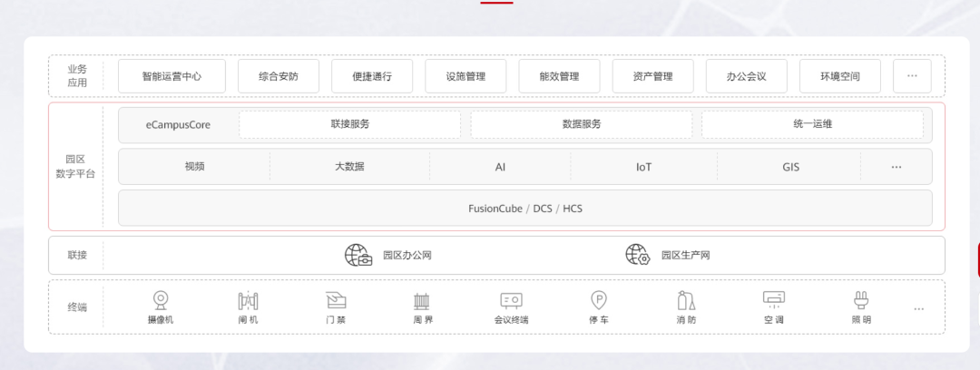
Task: Select the air conditioner (空调) icon
Action: click(773, 299)
